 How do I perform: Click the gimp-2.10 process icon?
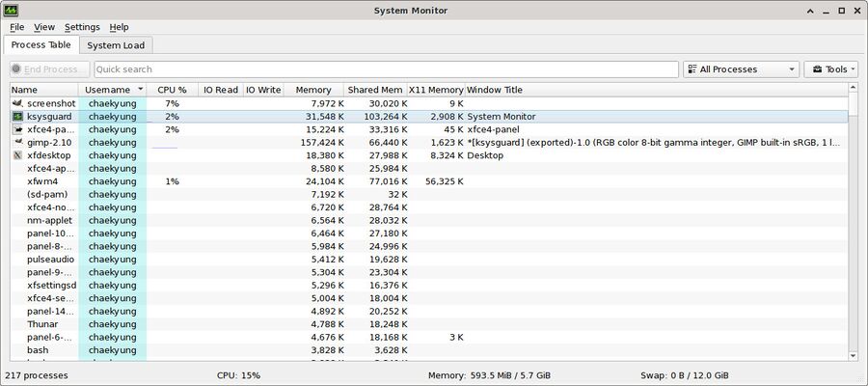[x=17, y=143]
